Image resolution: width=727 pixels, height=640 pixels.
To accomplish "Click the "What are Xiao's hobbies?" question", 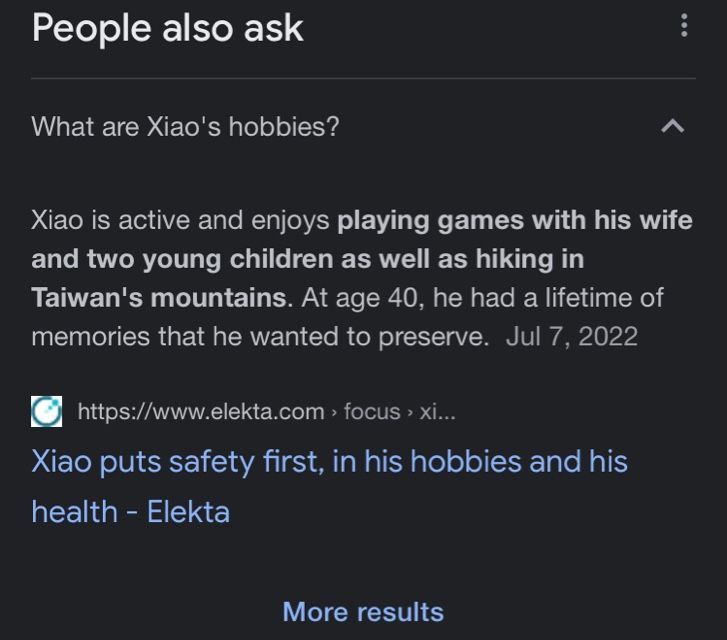I will [185, 128].
